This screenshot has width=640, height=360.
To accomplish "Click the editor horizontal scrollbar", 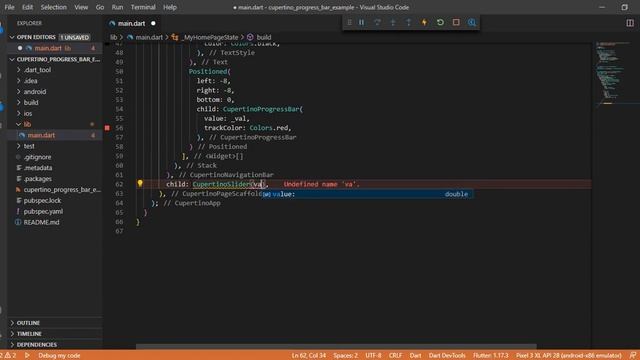I will [x=336, y=347].
